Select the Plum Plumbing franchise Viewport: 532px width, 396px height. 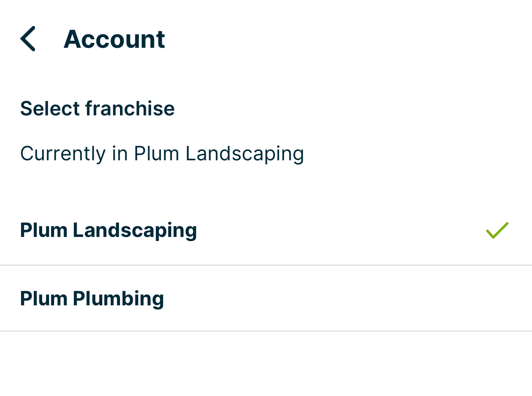pos(92,299)
